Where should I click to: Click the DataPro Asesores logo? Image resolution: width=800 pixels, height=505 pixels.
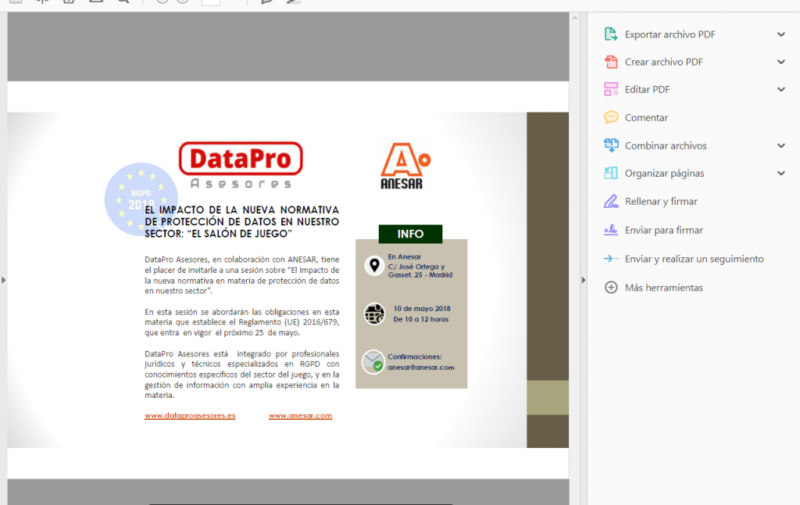(241, 165)
